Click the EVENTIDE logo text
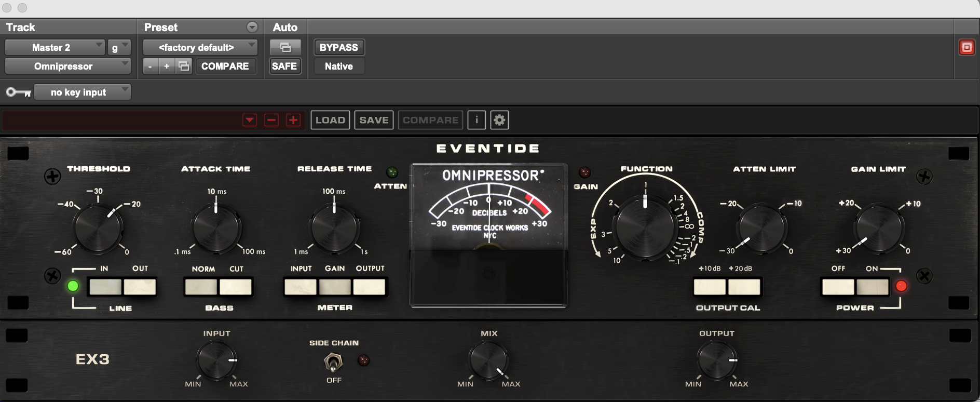The image size is (980, 402). tap(488, 149)
